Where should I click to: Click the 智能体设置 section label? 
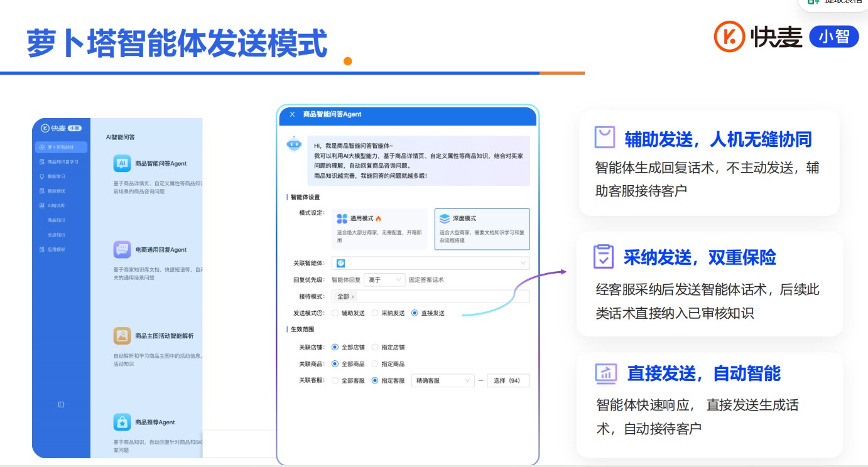click(305, 197)
